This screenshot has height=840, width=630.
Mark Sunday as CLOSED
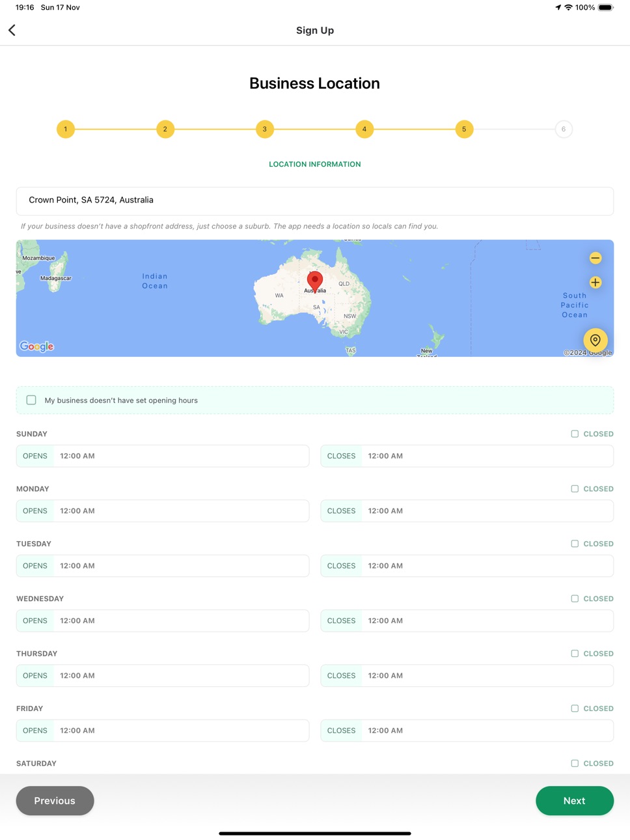(575, 434)
